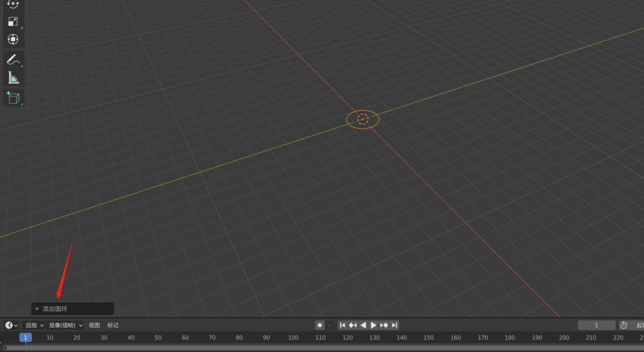Select the Annotate pencil tool
The width and height of the screenshot is (644, 352).
click(x=13, y=60)
